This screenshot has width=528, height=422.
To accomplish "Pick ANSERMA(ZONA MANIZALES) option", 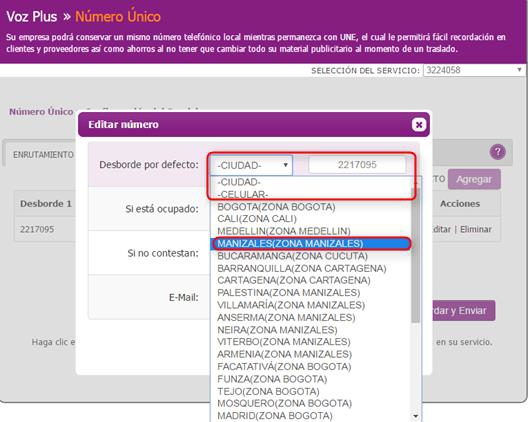I will tap(311, 318).
